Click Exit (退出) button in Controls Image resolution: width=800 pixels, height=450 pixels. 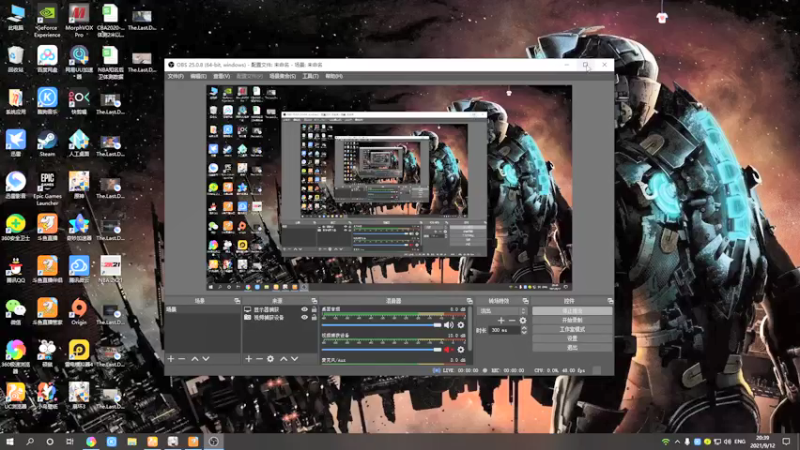pos(572,347)
